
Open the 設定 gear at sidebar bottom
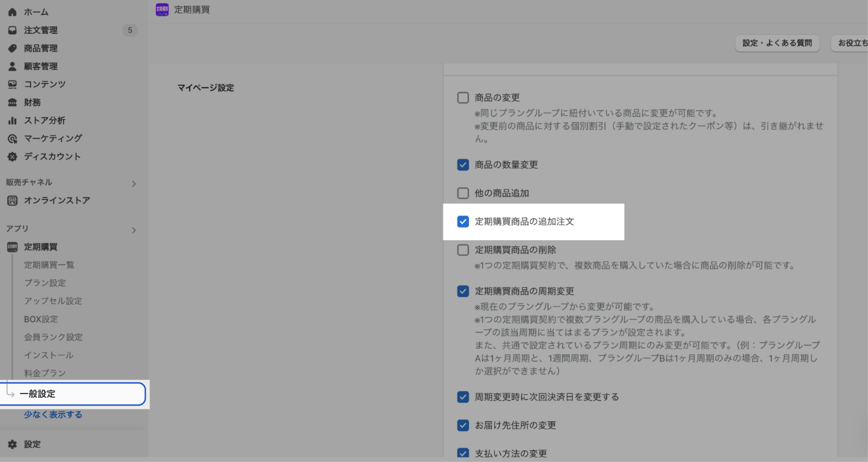(x=12, y=444)
